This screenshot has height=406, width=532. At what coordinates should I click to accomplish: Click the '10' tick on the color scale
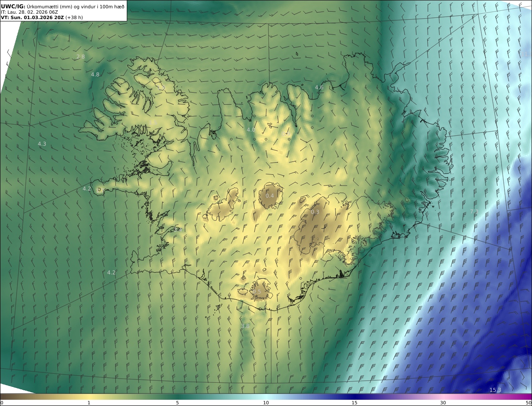click(x=266, y=403)
